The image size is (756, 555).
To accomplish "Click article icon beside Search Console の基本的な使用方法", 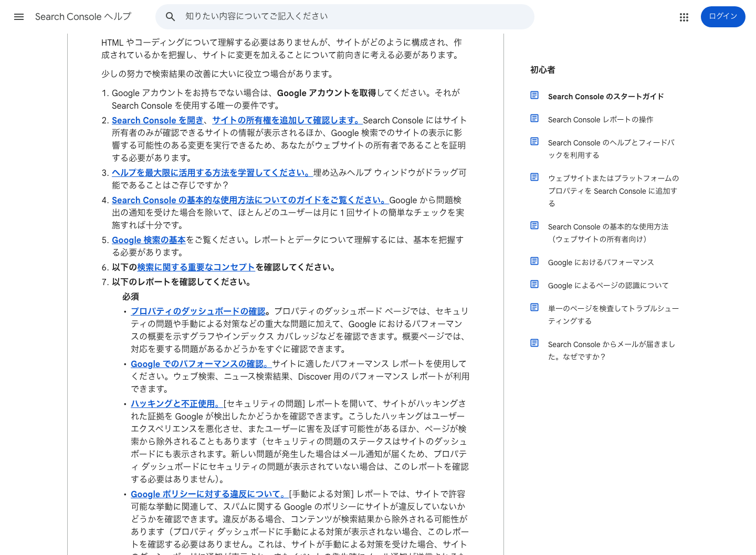I will point(534,225).
